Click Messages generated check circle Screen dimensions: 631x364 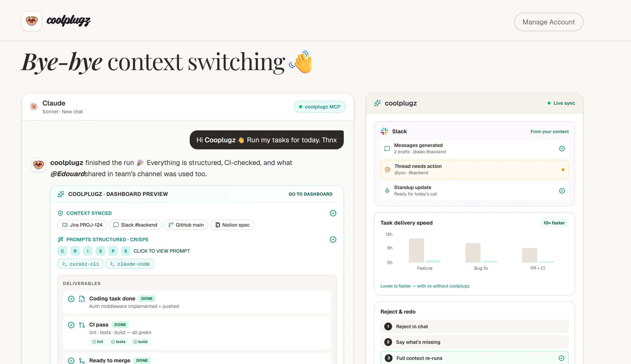coord(562,149)
